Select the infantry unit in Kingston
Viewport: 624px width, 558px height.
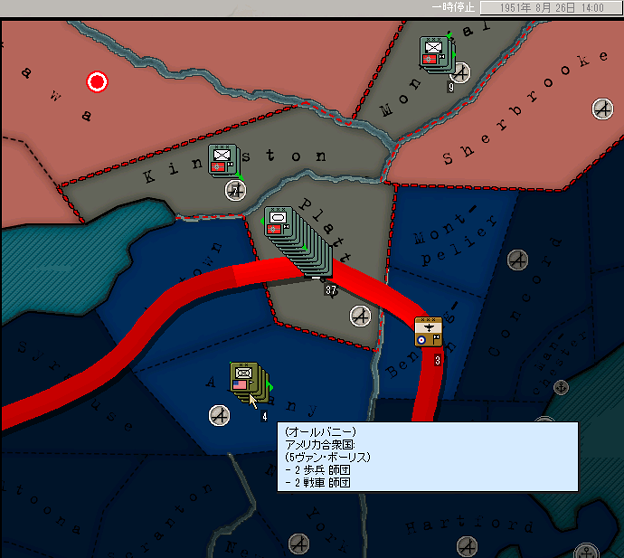223,160
